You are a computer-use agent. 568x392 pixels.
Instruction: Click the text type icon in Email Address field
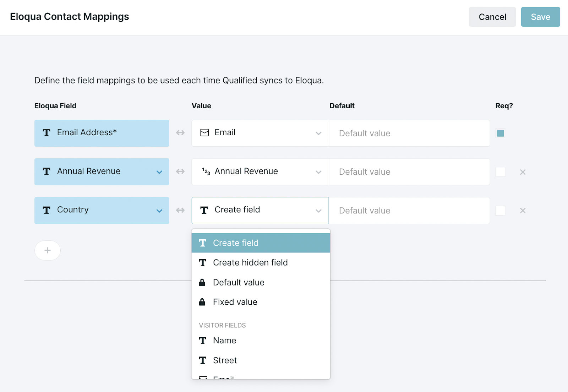[x=47, y=133]
